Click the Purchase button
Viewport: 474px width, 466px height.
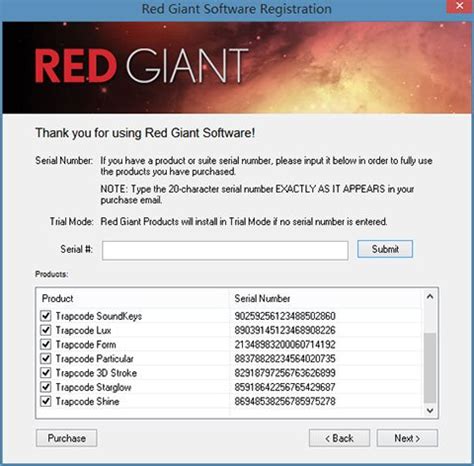[67, 438]
